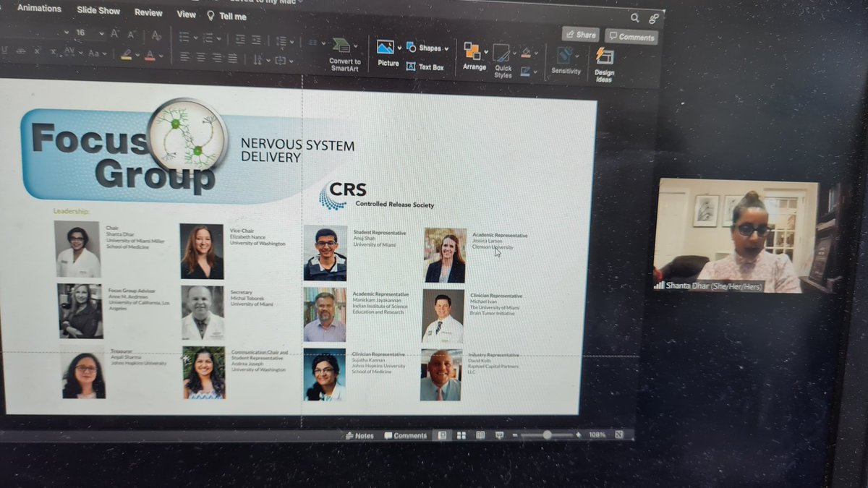Align text left
868x488 pixels.
184,56
